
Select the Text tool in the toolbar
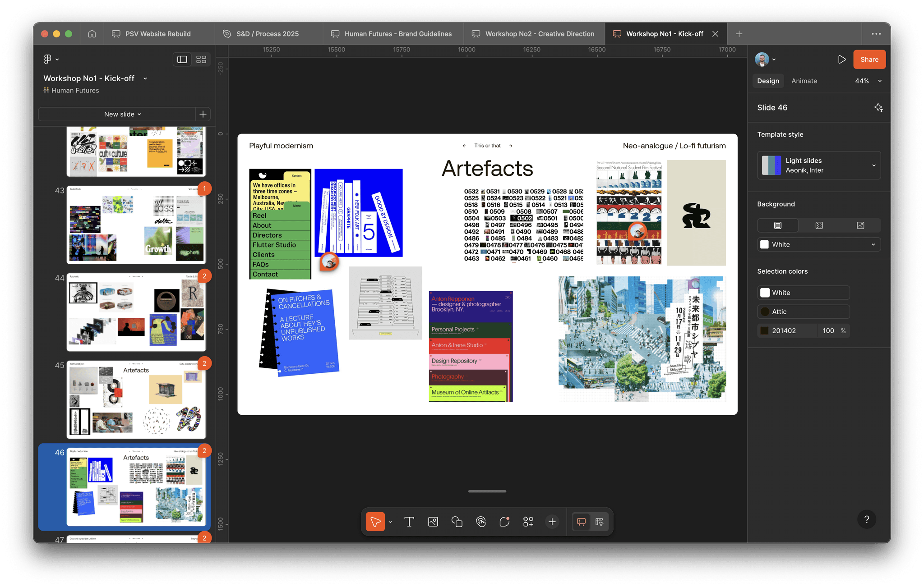pyautogui.click(x=409, y=522)
